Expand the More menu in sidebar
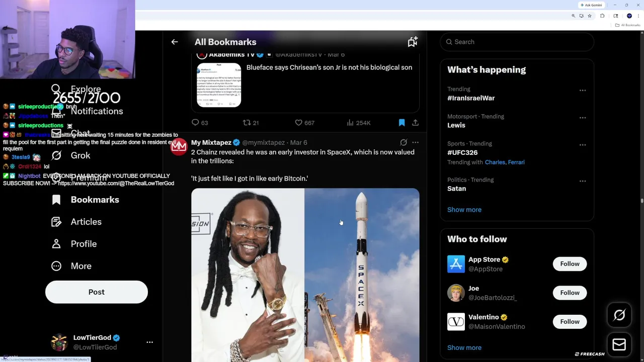 71,266
